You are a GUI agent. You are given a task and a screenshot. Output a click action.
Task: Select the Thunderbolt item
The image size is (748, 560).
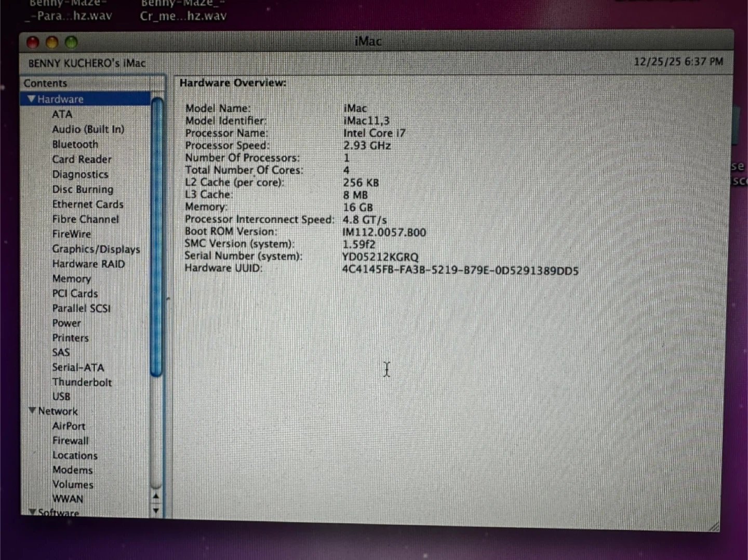pyautogui.click(x=82, y=382)
